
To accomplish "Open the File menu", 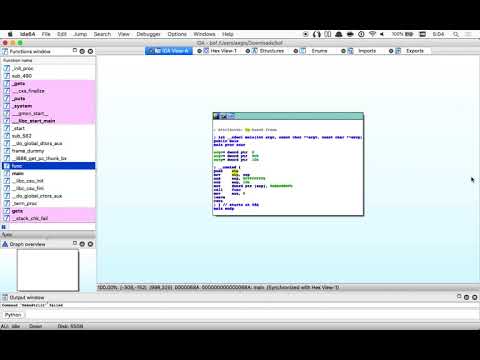I will point(46,34).
